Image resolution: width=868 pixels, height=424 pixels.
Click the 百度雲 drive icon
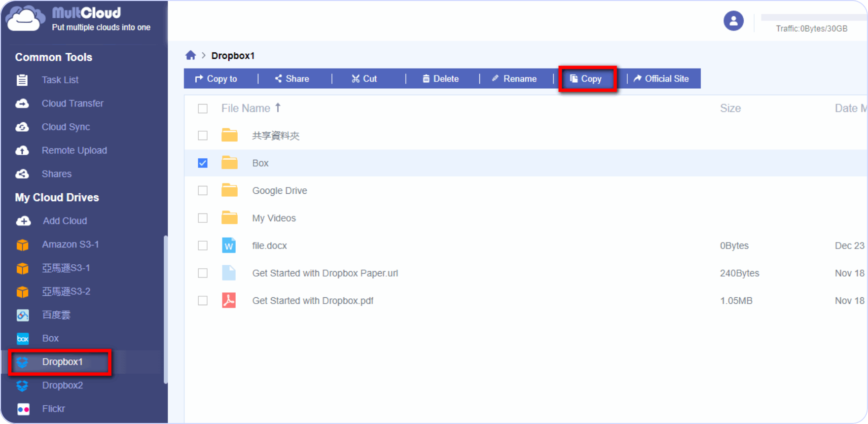coord(23,315)
